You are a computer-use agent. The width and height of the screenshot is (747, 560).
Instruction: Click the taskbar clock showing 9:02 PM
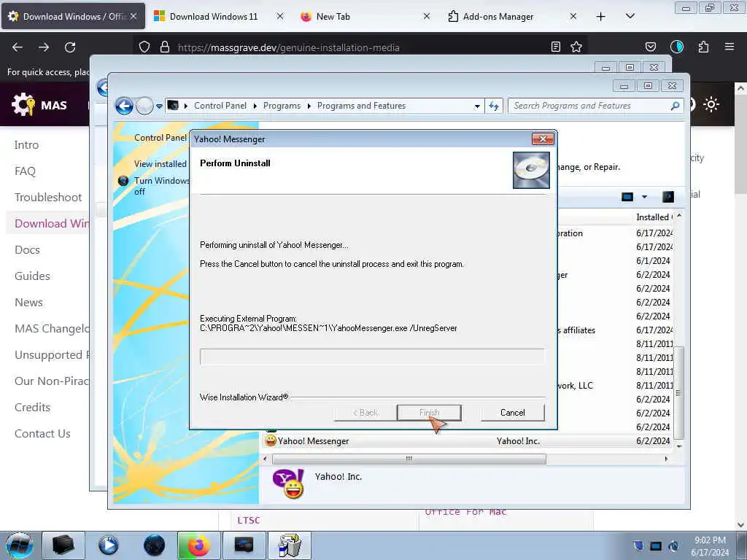pos(710,546)
